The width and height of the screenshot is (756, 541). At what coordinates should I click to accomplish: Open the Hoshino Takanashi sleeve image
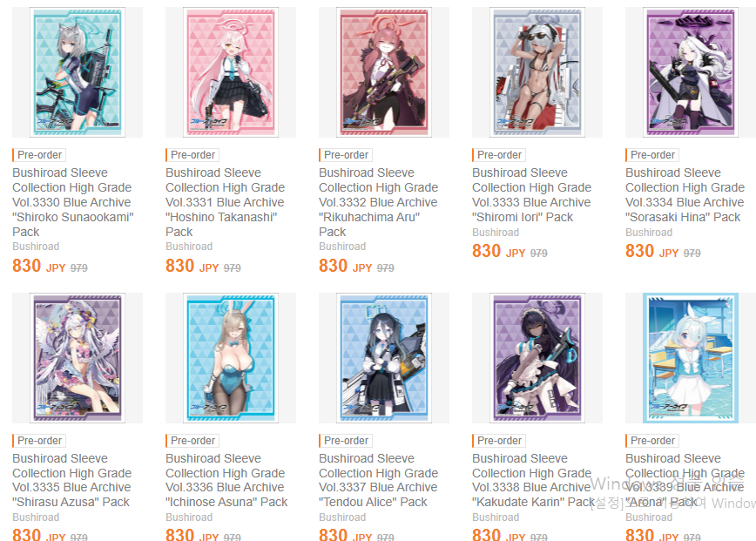click(x=231, y=72)
